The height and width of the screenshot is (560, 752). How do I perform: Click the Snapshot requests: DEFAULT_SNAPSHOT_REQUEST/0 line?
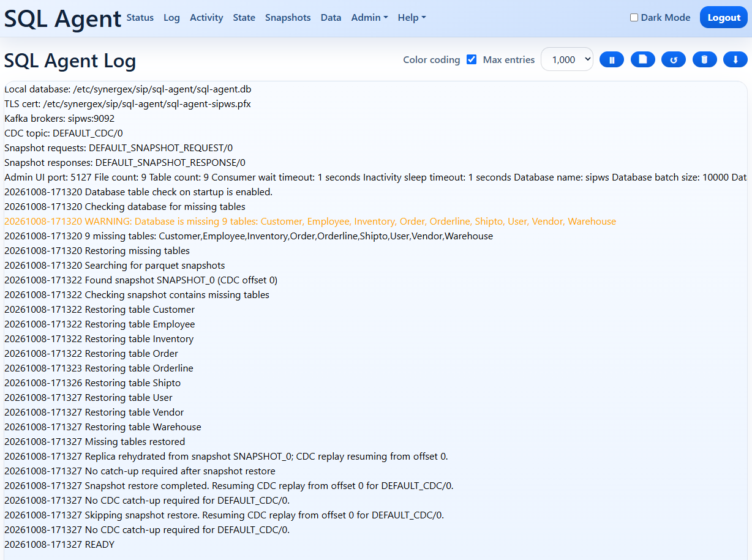[x=118, y=148]
